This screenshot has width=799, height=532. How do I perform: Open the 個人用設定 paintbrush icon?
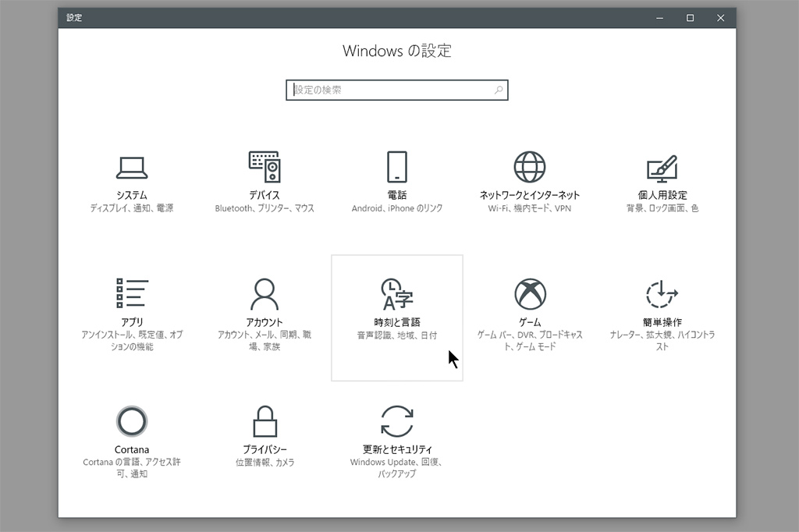[662, 168]
